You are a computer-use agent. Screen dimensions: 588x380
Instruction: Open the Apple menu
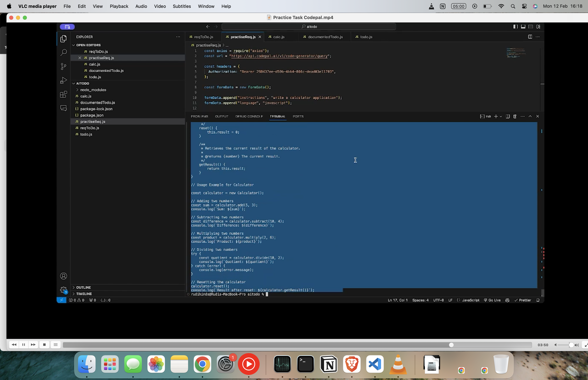click(x=9, y=6)
